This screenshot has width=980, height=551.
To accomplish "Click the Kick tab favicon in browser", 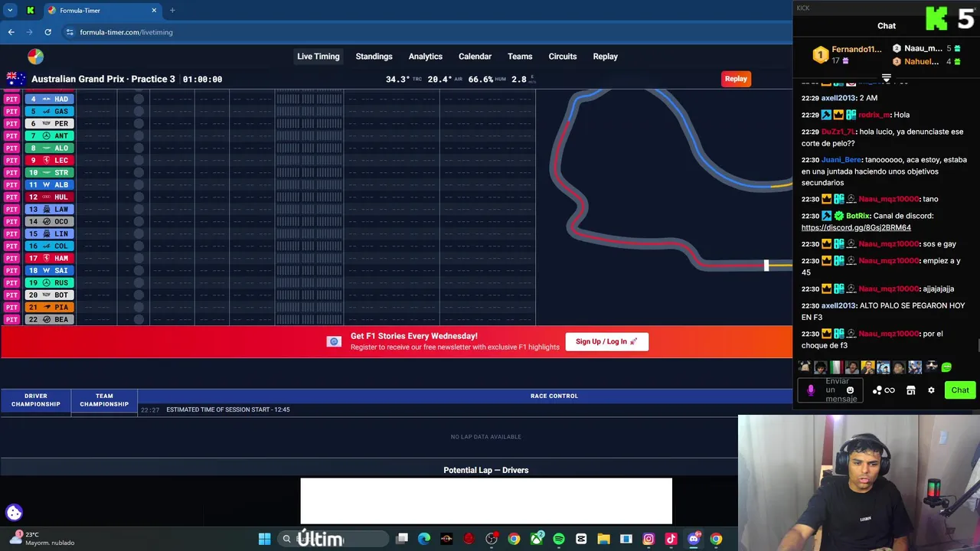I will pos(31,11).
